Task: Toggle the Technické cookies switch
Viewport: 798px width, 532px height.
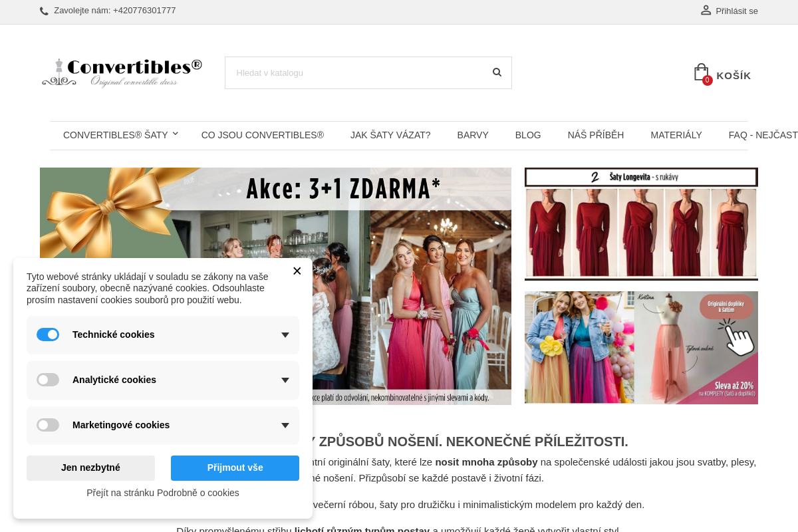Action: click(48, 334)
